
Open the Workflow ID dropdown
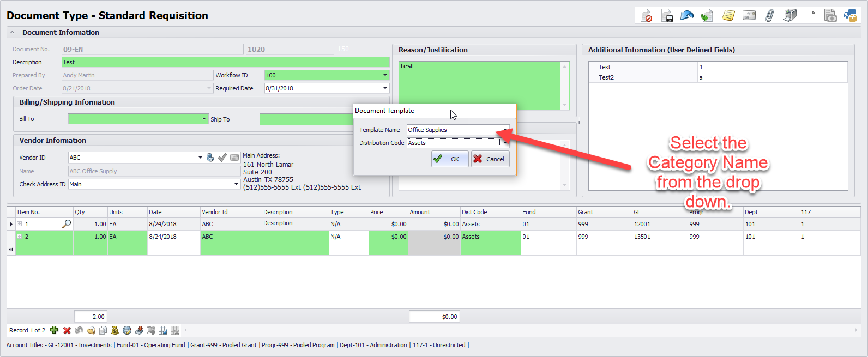point(385,75)
